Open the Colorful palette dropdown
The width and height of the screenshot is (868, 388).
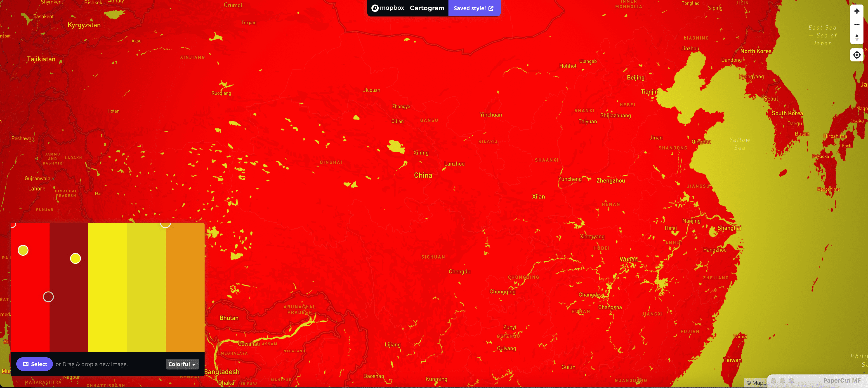point(182,364)
